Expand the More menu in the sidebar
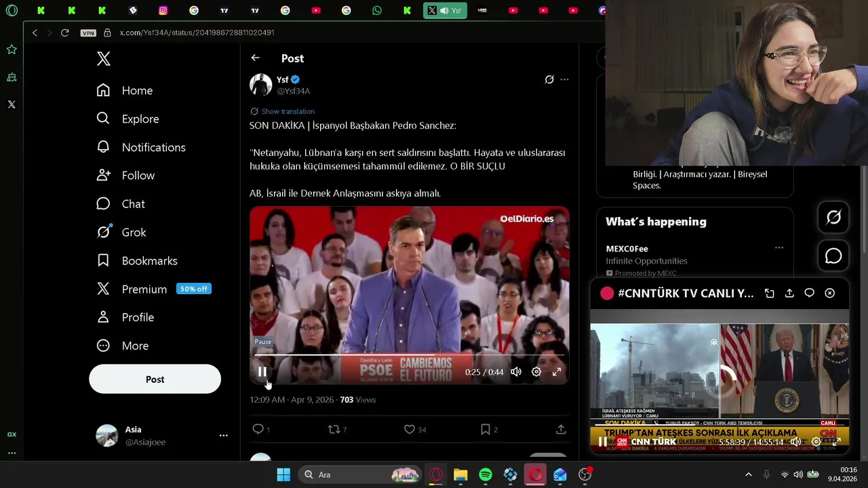 click(123, 346)
